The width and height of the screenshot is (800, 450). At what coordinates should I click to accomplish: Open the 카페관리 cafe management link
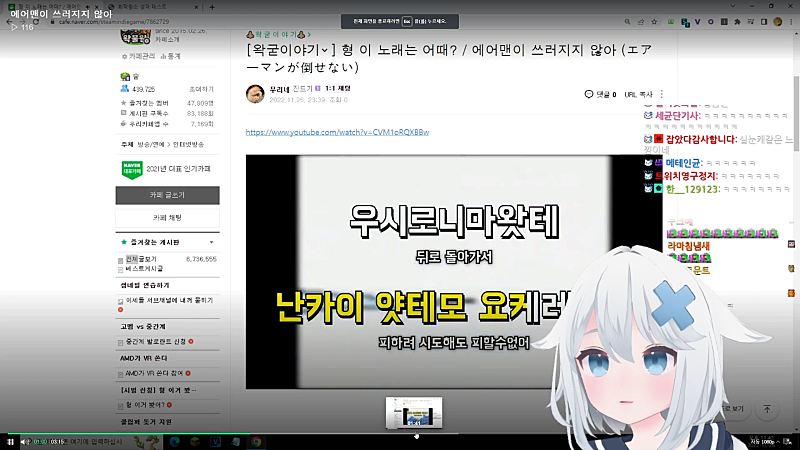(138, 56)
